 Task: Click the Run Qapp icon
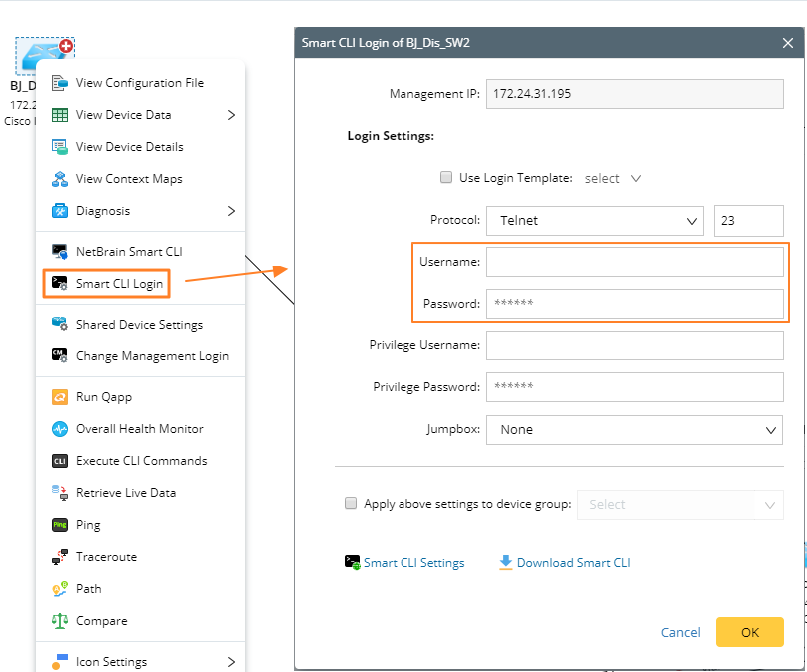59,397
